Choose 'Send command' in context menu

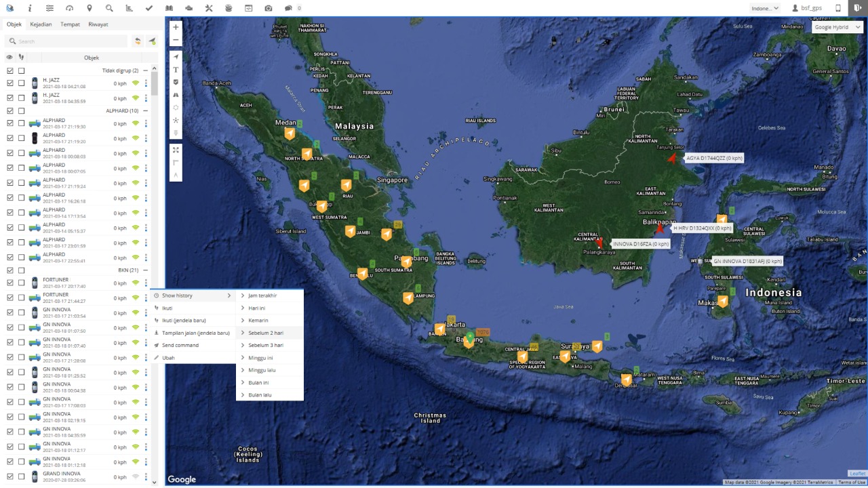tap(180, 345)
